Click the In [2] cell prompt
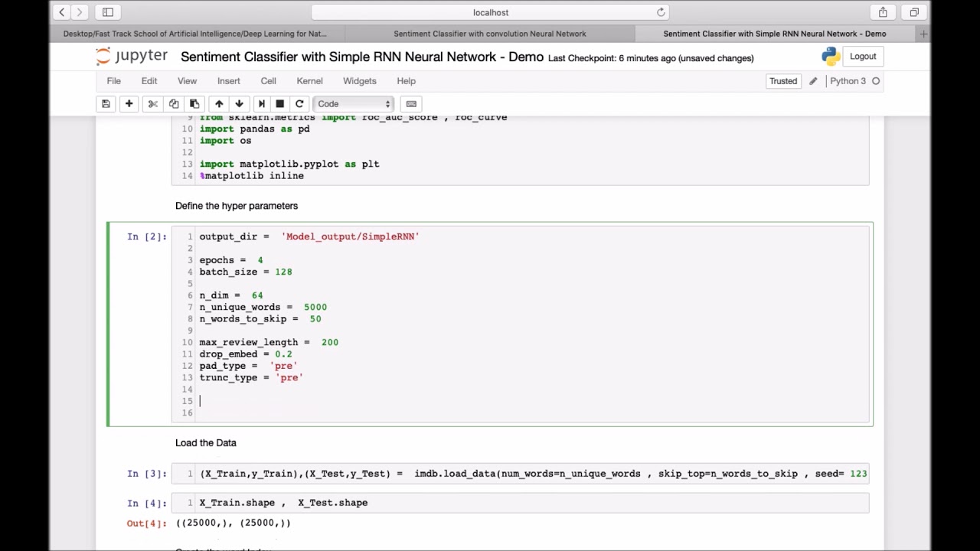This screenshot has width=980, height=551. coord(147,236)
